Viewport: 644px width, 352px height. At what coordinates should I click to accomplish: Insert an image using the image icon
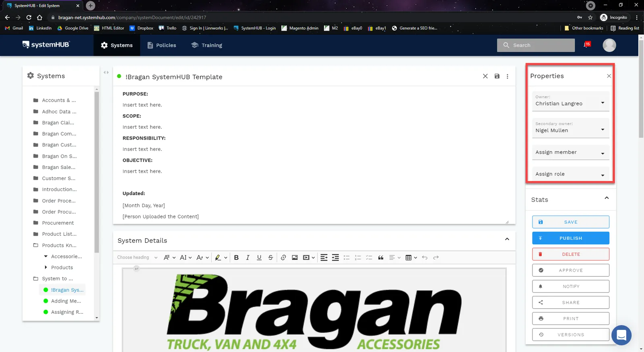pos(295,257)
